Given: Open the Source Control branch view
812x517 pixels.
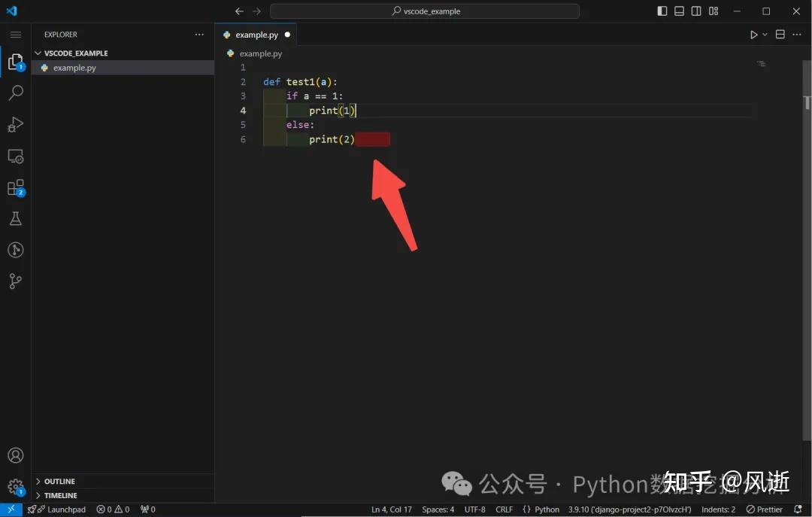Looking at the screenshot, I should click(16, 281).
